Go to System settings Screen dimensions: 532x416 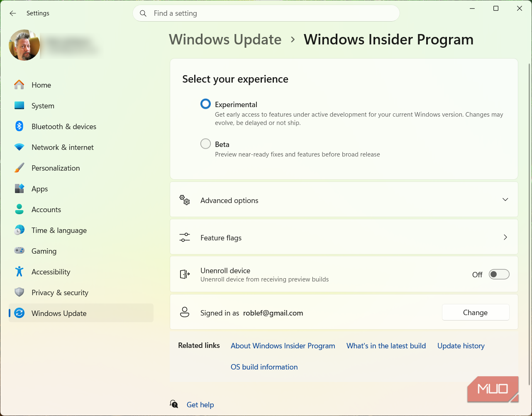(81, 105)
